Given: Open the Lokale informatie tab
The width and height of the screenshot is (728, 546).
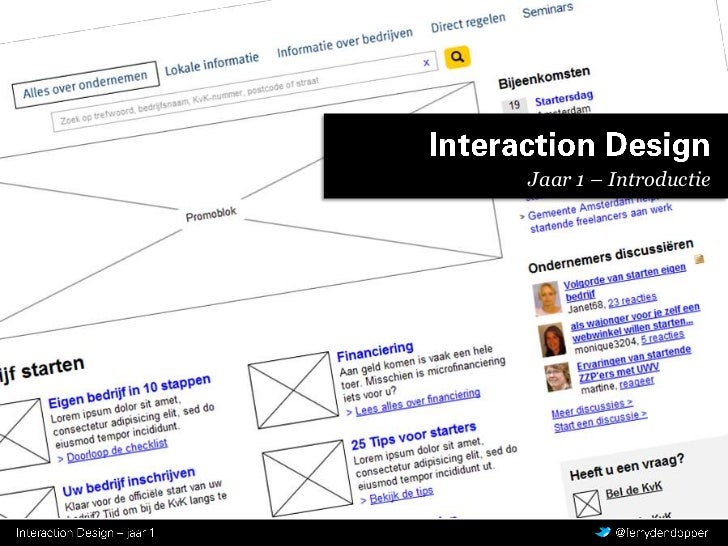Looking at the screenshot, I should click(212, 65).
